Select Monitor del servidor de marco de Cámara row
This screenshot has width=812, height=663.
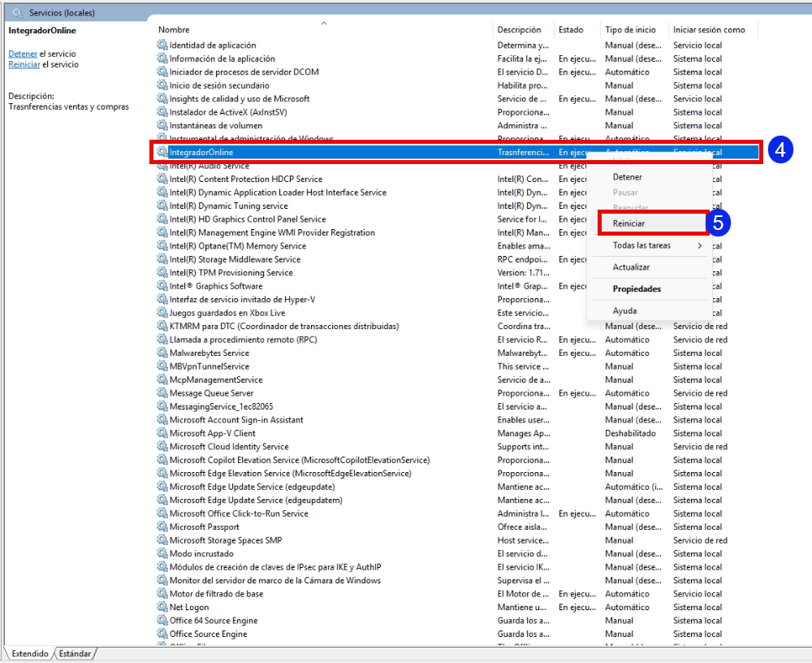click(x=458, y=581)
